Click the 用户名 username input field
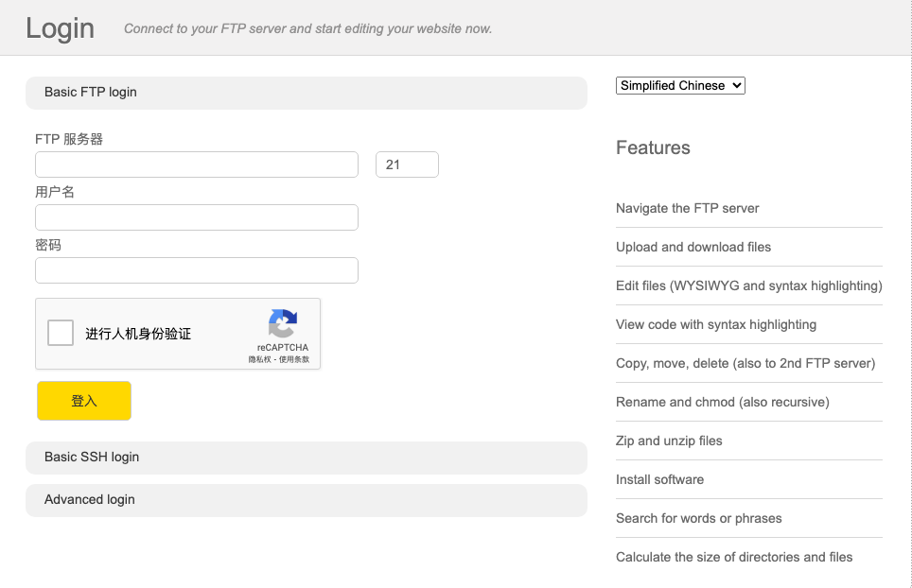The width and height of the screenshot is (912, 588). pos(197,217)
